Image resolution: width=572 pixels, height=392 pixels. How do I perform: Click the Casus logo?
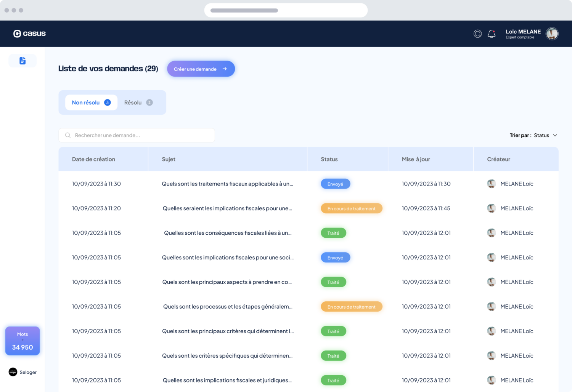tap(29, 34)
